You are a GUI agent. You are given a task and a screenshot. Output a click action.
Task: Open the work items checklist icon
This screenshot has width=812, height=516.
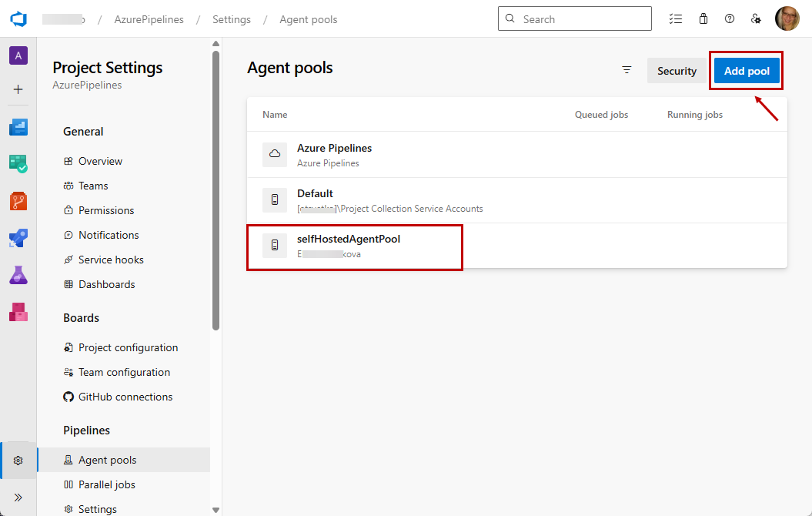(x=675, y=19)
